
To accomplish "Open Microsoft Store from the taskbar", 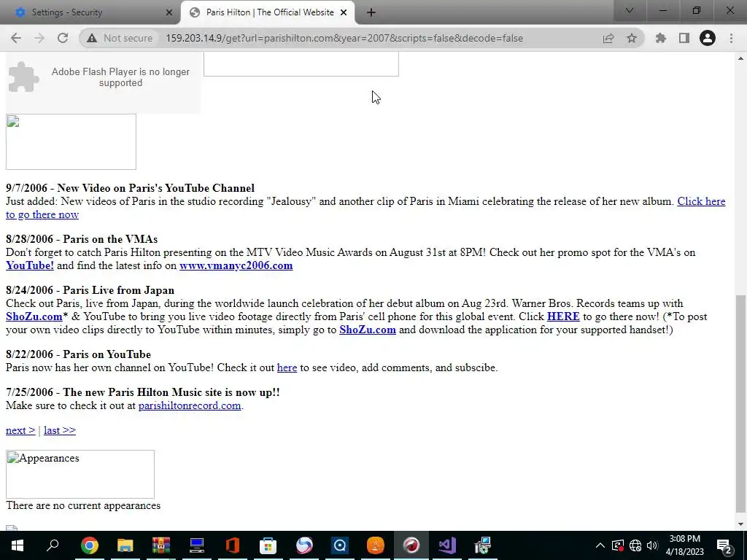I will [268, 545].
